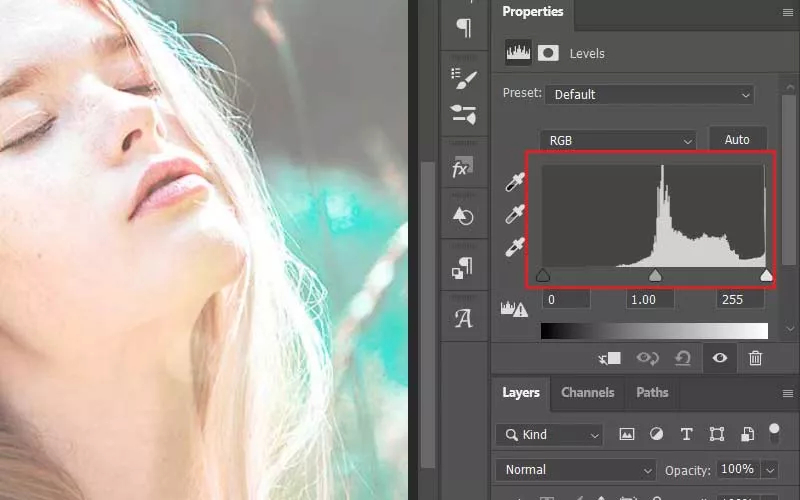Expand the Normal blend mode dropdown
Screen dimensions: 800x500
(576, 469)
